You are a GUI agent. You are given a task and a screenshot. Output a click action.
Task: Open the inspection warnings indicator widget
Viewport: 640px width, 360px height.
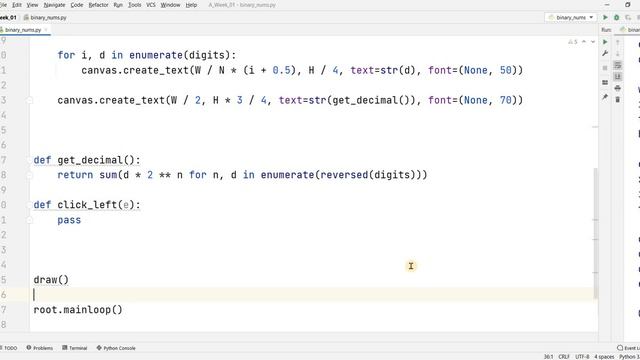[x=573, y=42]
